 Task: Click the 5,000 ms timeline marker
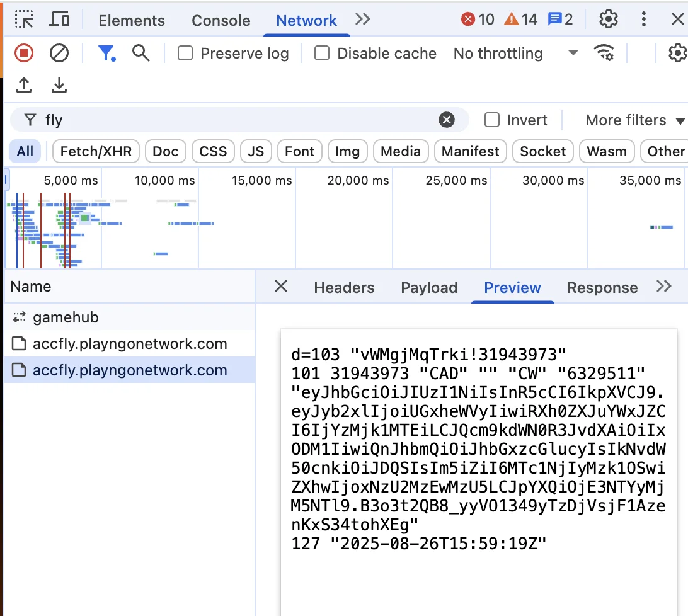click(x=71, y=180)
